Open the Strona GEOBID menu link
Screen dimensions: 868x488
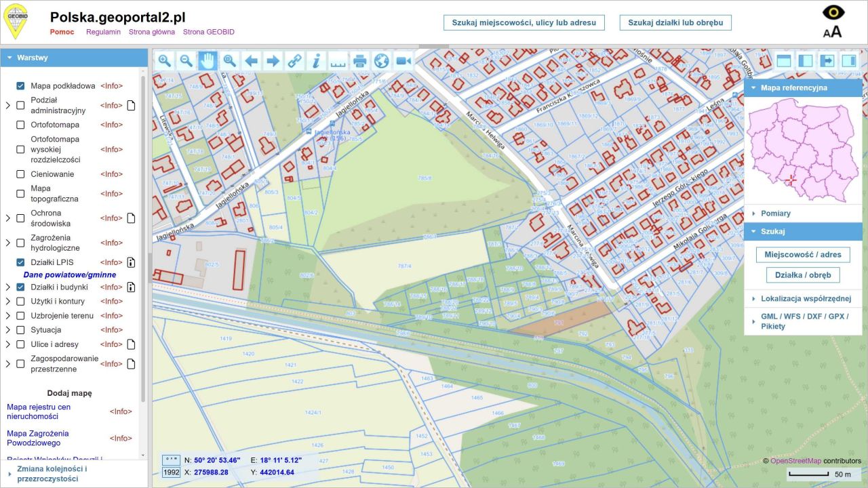pyautogui.click(x=209, y=32)
